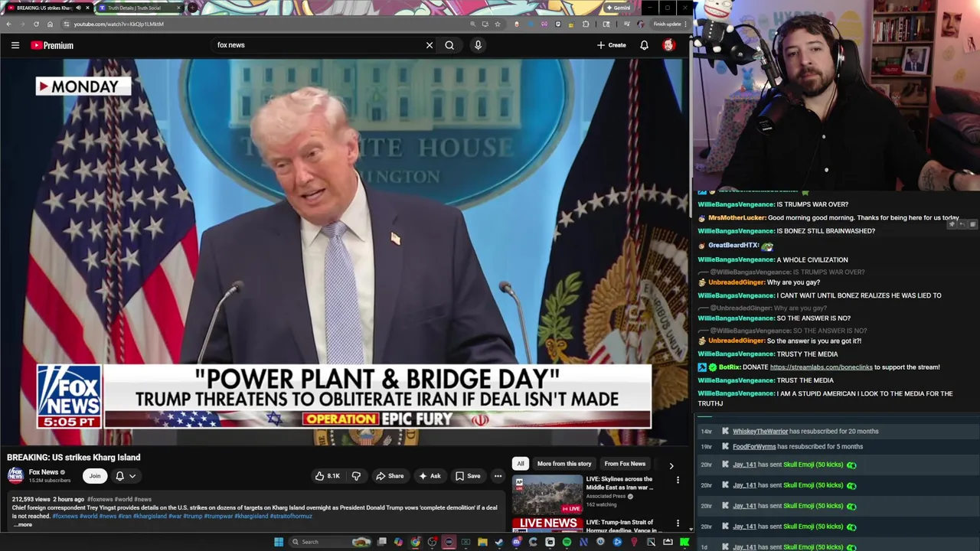Image resolution: width=980 pixels, height=551 pixels.
Task: Open streamlabs donate link in chat
Action: (821, 367)
